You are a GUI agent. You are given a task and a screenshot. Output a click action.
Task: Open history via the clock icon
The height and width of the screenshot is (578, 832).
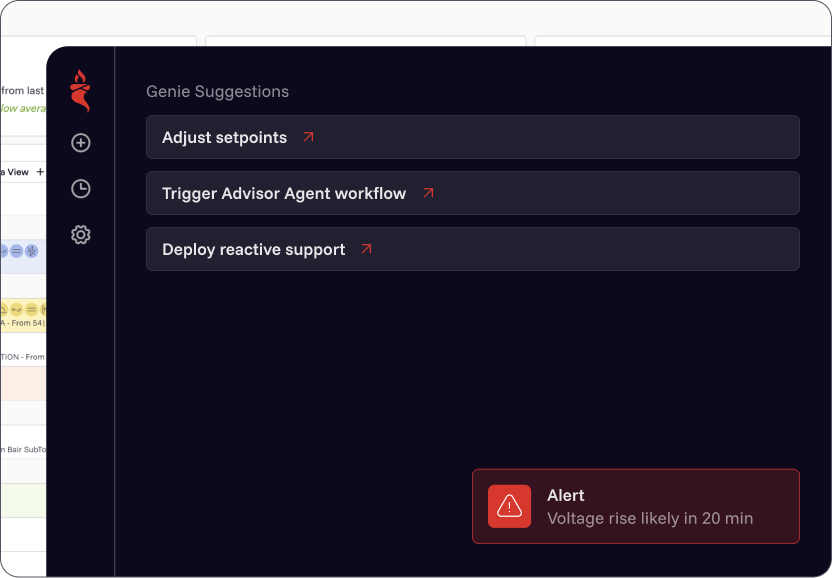(81, 188)
